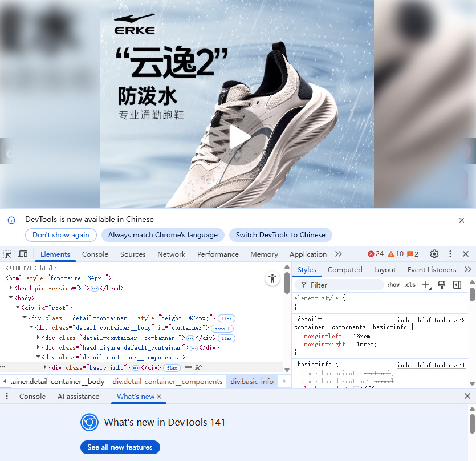Click the flex badge on detail-container
This screenshot has width=476, height=461.
coord(226,318)
